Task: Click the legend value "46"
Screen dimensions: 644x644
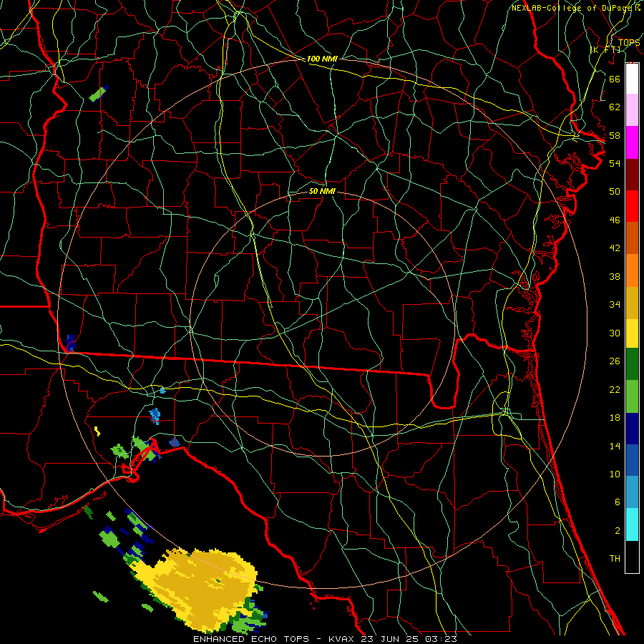Action: coord(615,220)
